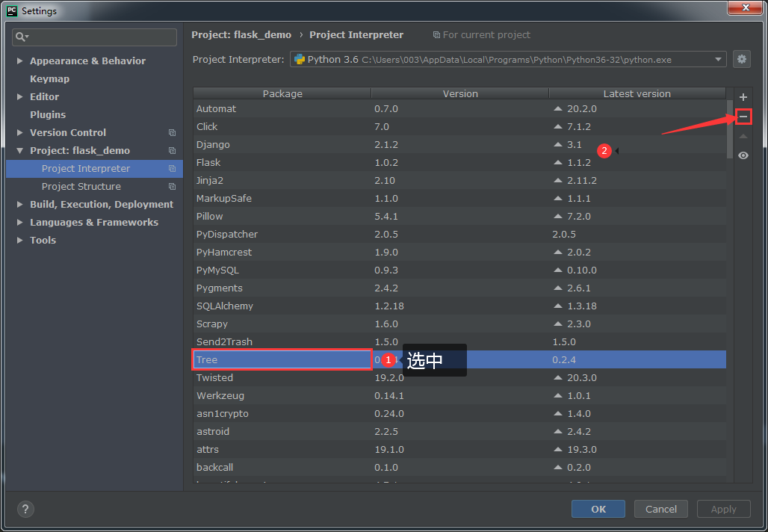Screen dimensions: 768x532
Task: Click latest version 0.2.0 of backcall
Action: 579,467
